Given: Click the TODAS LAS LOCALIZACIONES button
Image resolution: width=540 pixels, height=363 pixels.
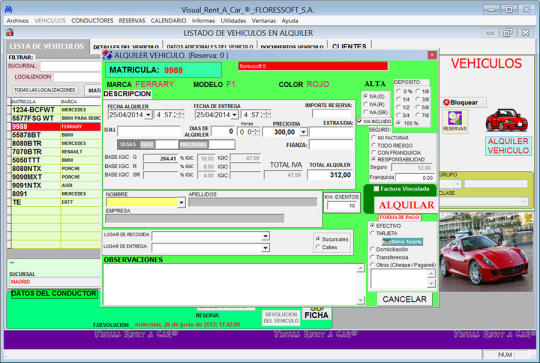Looking at the screenshot, I should point(44,90).
